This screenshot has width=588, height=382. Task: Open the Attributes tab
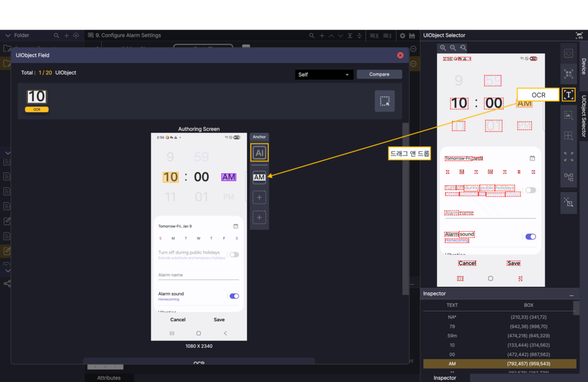click(x=109, y=378)
